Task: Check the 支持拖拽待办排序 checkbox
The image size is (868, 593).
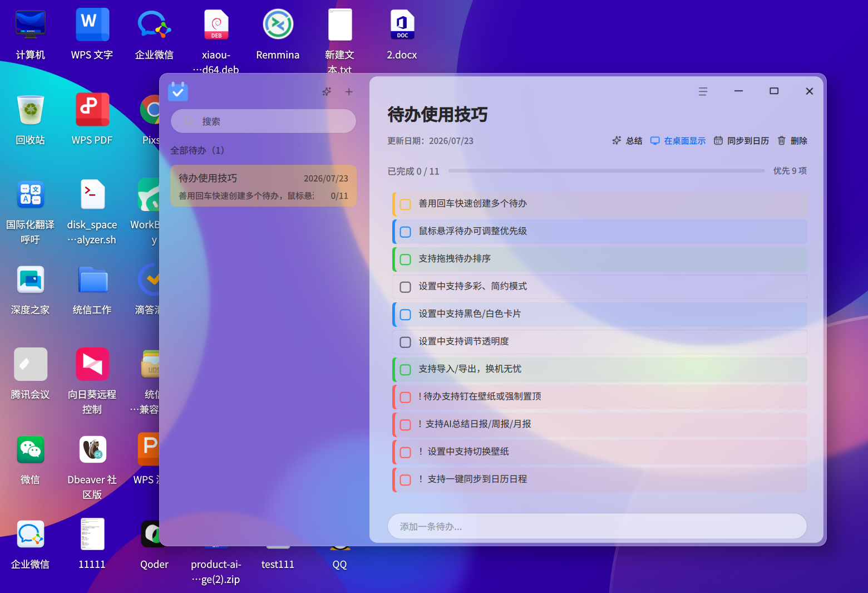Action: [406, 259]
